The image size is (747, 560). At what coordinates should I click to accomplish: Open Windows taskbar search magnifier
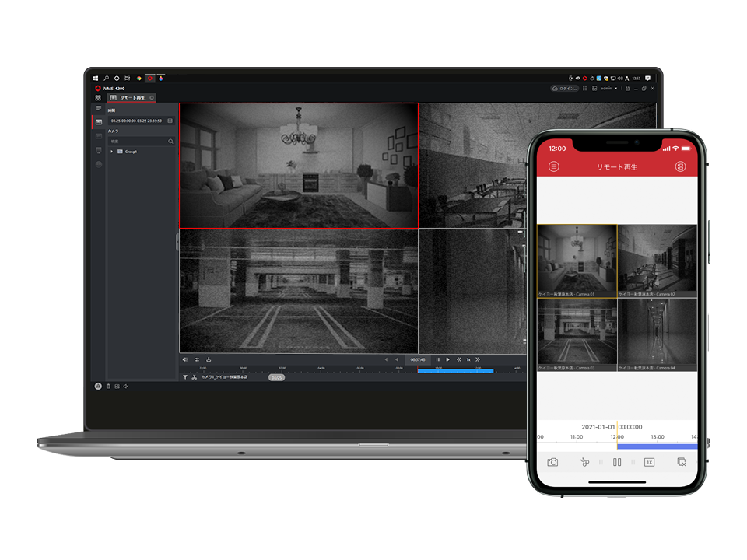click(107, 78)
